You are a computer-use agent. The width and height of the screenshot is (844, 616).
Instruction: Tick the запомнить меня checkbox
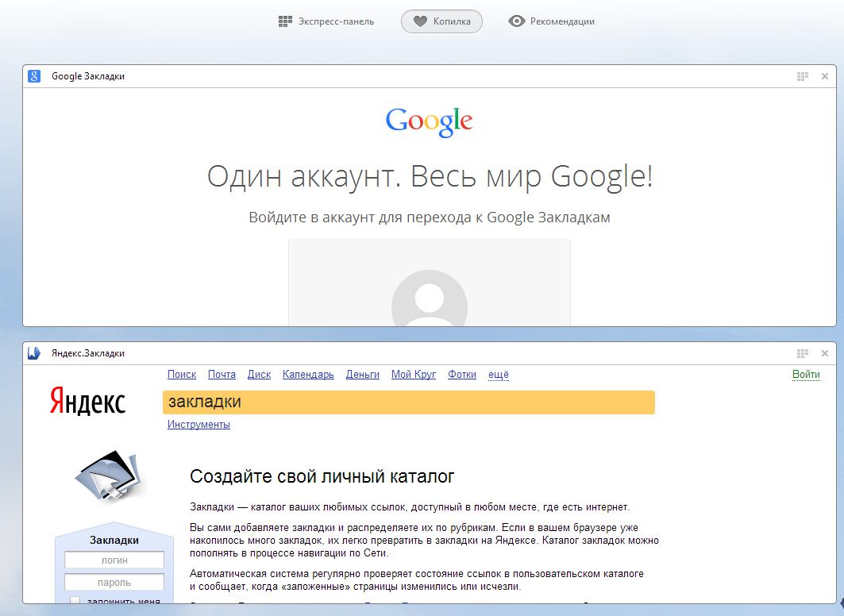(x=75, y=600)
